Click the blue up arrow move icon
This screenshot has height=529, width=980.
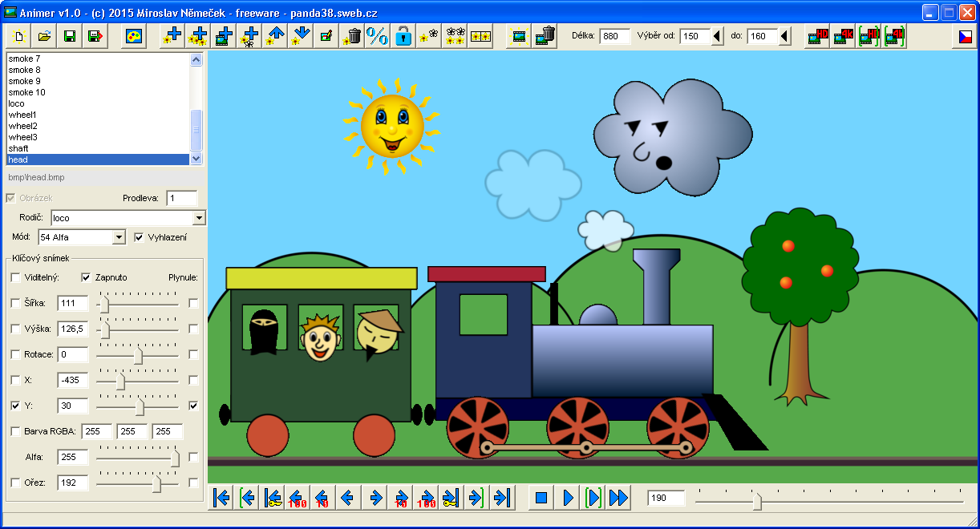(x=276, y=36)
